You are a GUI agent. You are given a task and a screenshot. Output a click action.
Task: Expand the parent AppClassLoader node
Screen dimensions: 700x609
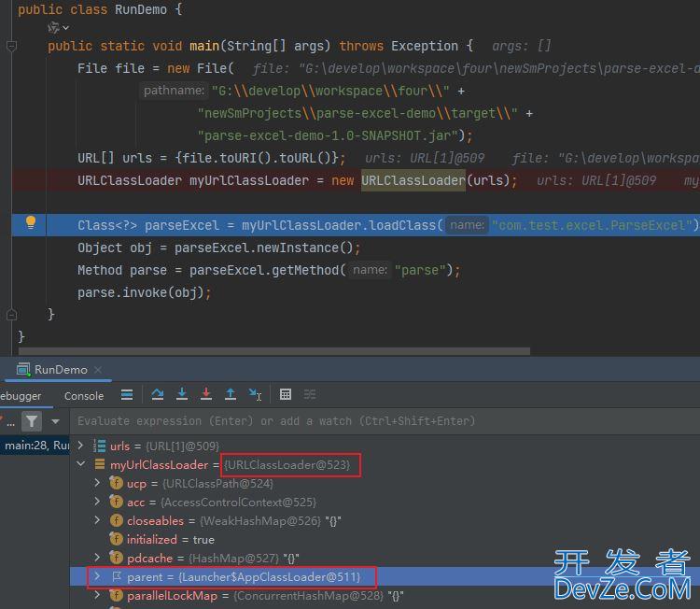(x=97, y=576)
